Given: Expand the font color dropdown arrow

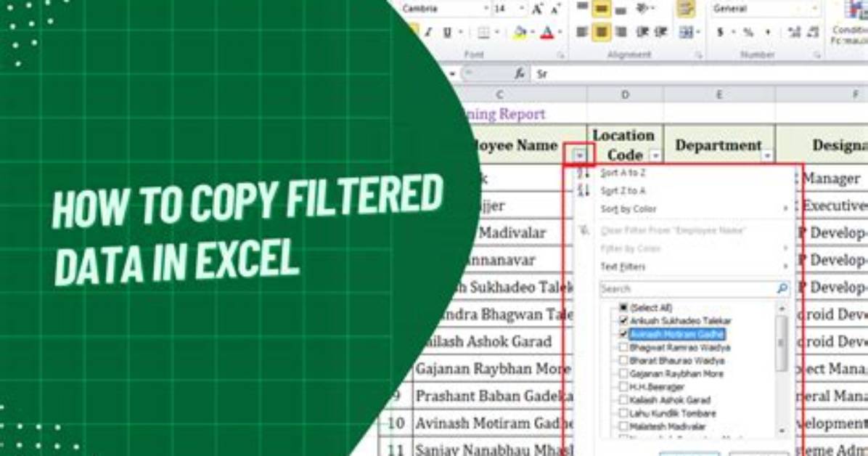Looking at the screenshot, I should tap(559, 33).
